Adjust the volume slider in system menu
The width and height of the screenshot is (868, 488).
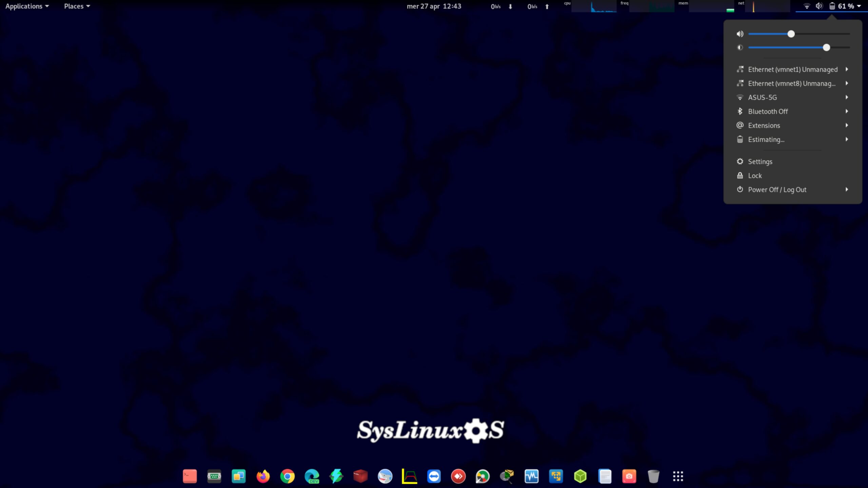(x=799, y=34)
